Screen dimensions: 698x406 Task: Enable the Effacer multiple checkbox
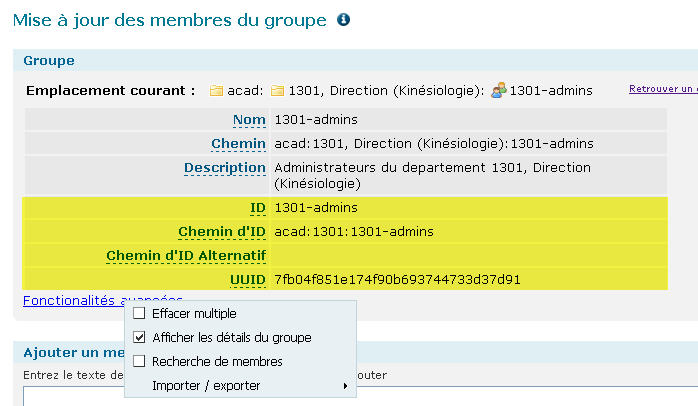click(x=139, y=313)
